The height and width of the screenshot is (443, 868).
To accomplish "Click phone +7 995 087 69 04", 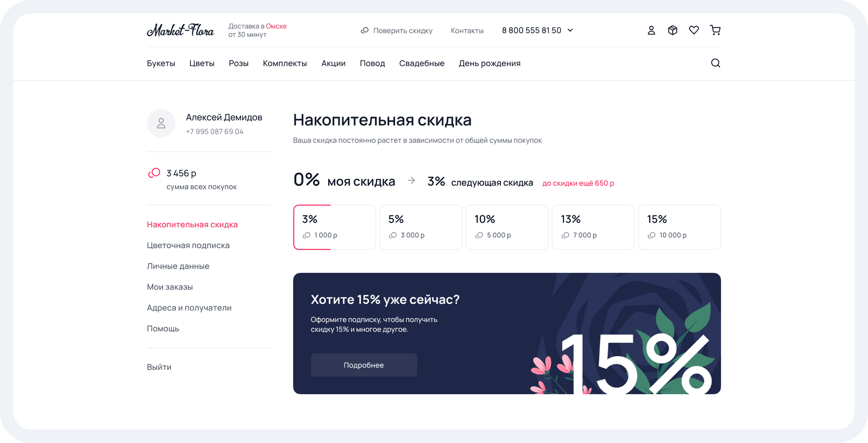I will point(215,132).
